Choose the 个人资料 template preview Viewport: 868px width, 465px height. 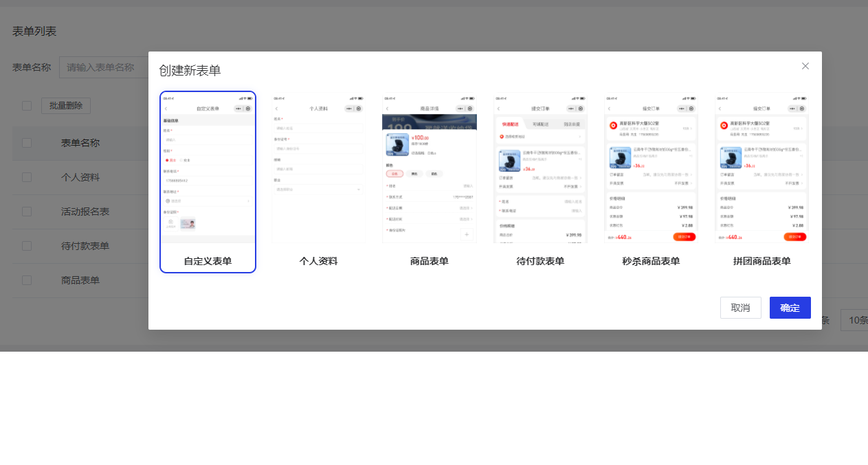[x=318, y=168]
